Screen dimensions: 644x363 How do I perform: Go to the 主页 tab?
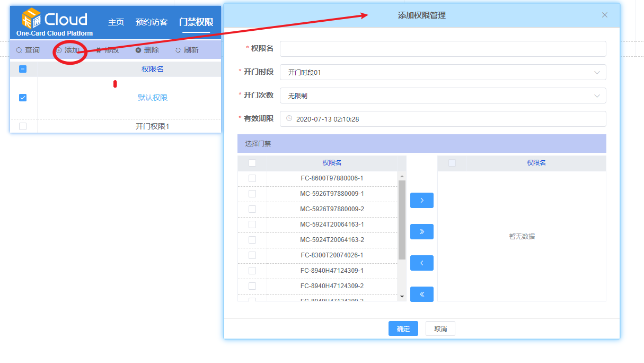click(x=116, y=22)
